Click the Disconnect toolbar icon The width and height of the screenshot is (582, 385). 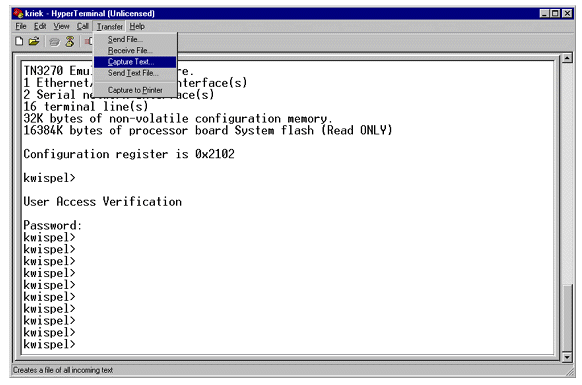pos(70,41)
